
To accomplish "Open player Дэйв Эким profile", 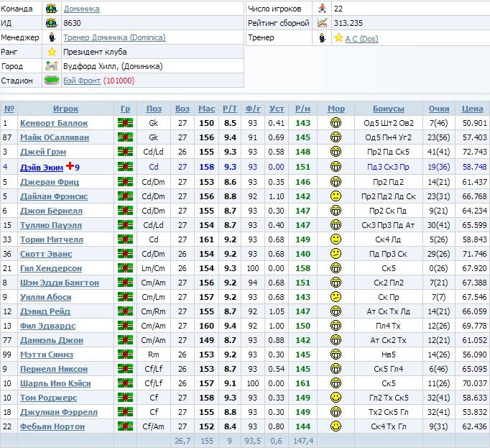I will 42,168.
